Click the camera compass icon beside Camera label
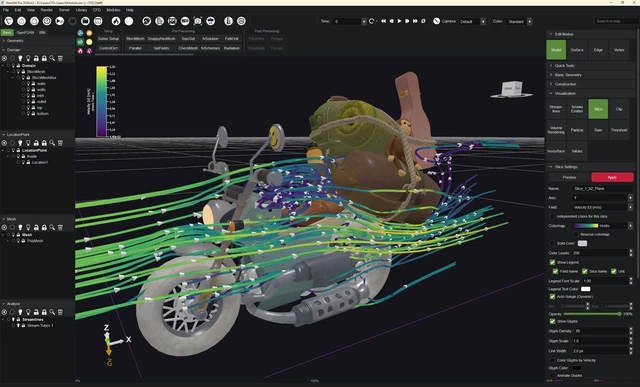The width and height of the screenshot is (640, 387). 436,21
